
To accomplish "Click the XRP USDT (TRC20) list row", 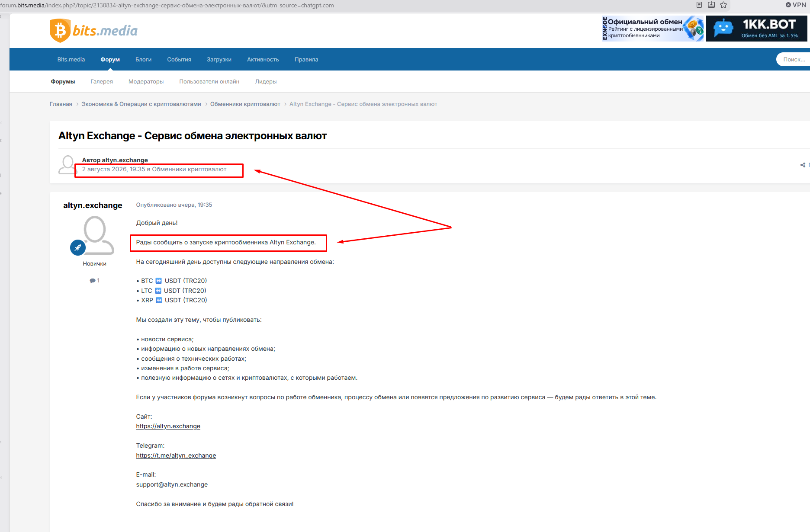I will pos(172,300).
